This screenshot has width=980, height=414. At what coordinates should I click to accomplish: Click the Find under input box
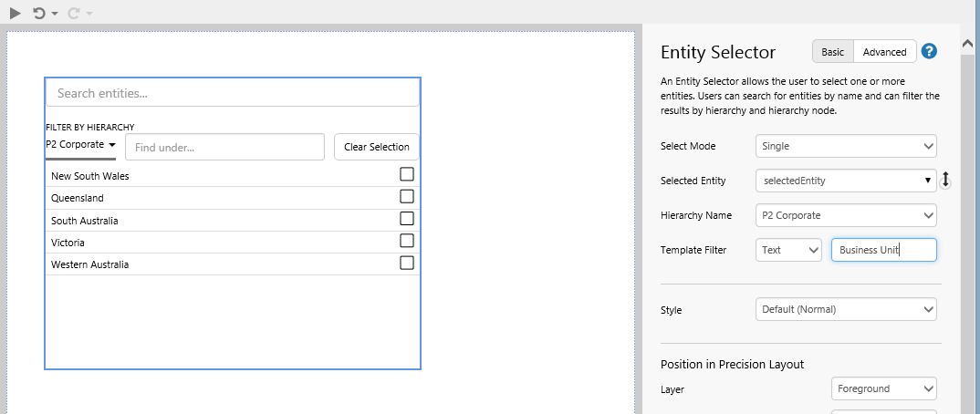(x=224, y=147)
